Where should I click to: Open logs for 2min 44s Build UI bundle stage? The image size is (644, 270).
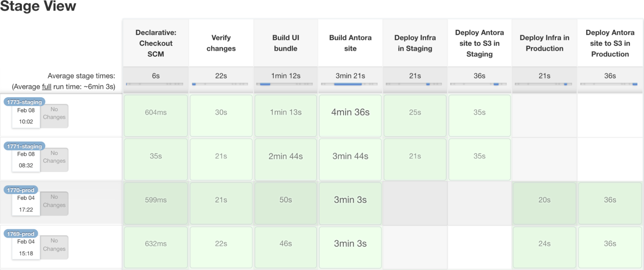(285, 159)
